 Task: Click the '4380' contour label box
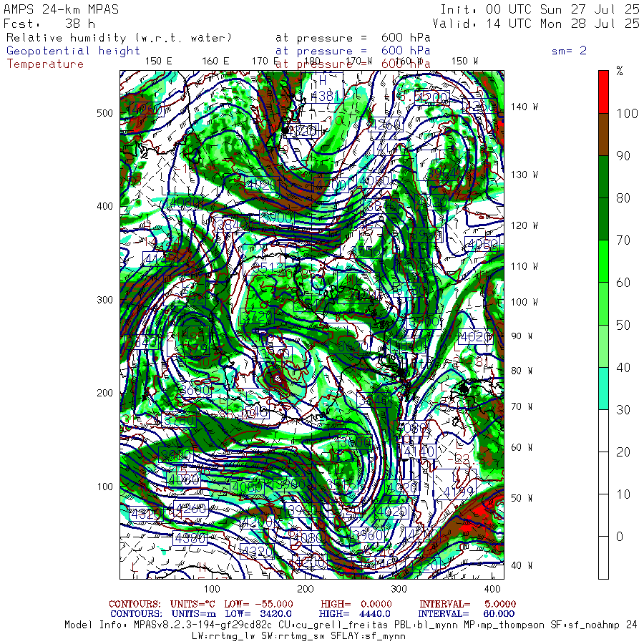tap(190, 538)
